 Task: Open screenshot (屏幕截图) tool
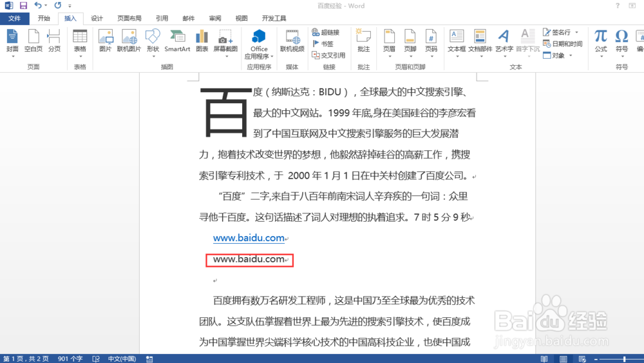(x=225, y=44)
